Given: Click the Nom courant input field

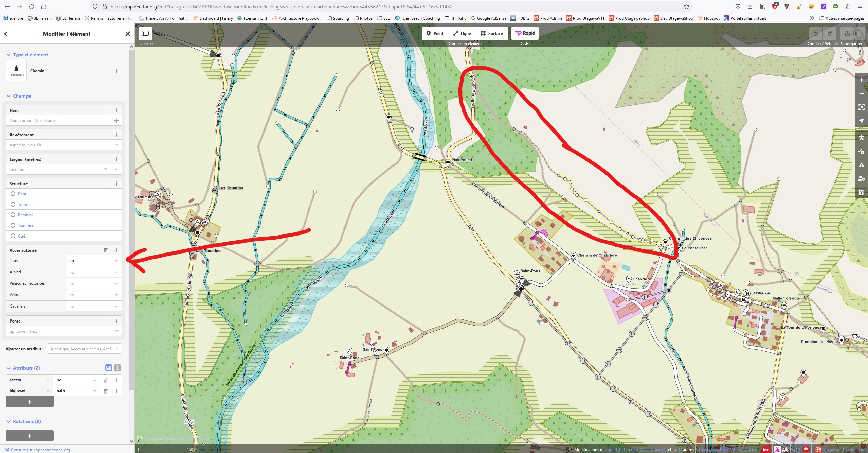Looking at the screenshot, I should (x=58, y=121).
